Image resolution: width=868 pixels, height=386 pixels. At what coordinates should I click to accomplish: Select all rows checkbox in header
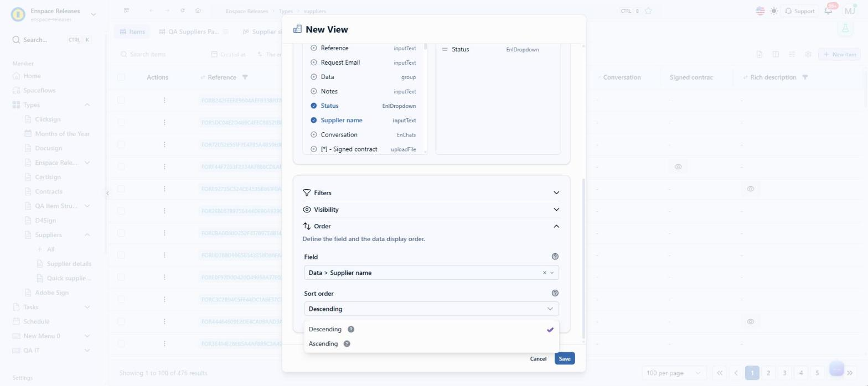coord(121,77)
